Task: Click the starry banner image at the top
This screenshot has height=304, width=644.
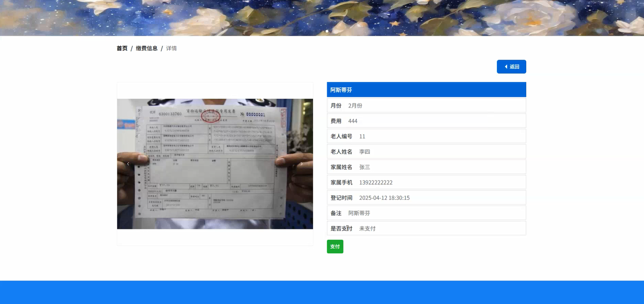Action: pos(321,16)
